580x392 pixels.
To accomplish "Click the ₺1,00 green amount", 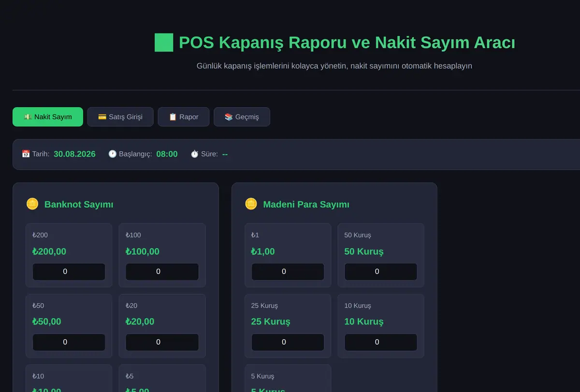I will pos(263,251).
